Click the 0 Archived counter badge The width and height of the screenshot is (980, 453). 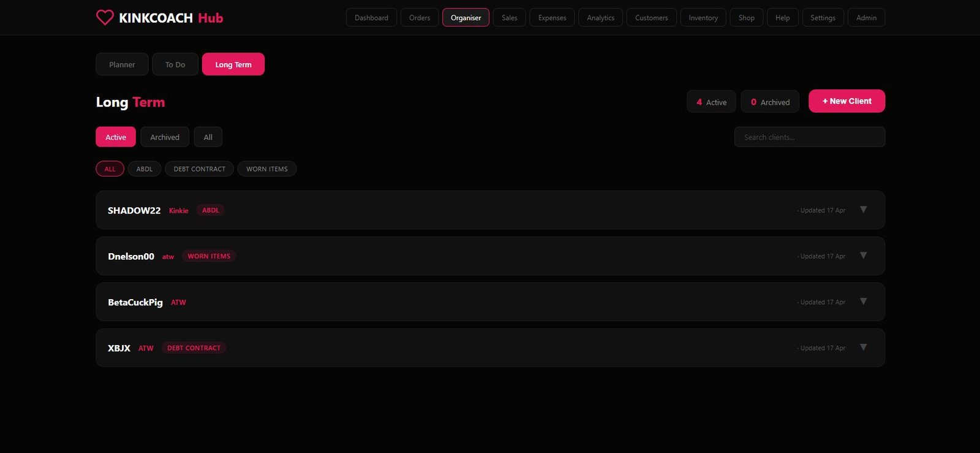tap(770, 102)
